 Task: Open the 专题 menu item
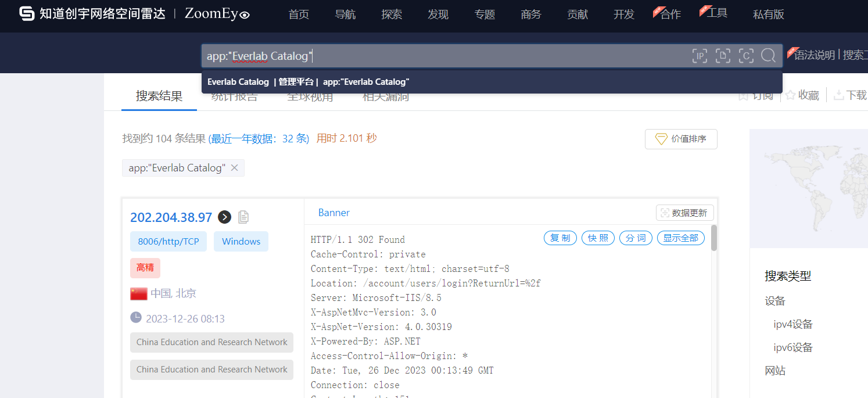pyautogui.click(x=485, y=15)
